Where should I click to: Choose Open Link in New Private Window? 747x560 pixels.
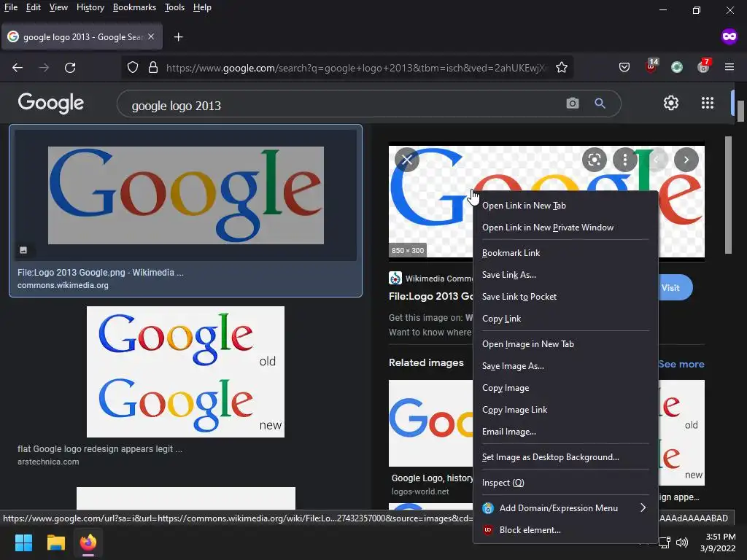tap(565, 227)
